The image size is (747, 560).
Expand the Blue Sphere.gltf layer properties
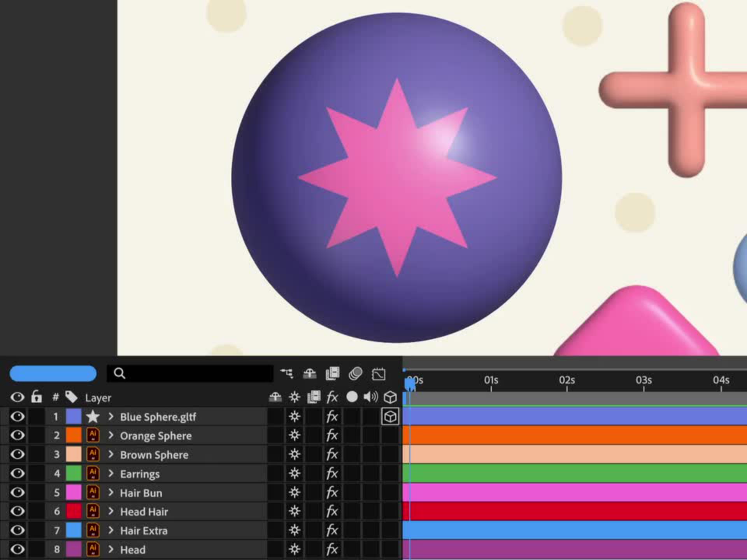[111, 416]
